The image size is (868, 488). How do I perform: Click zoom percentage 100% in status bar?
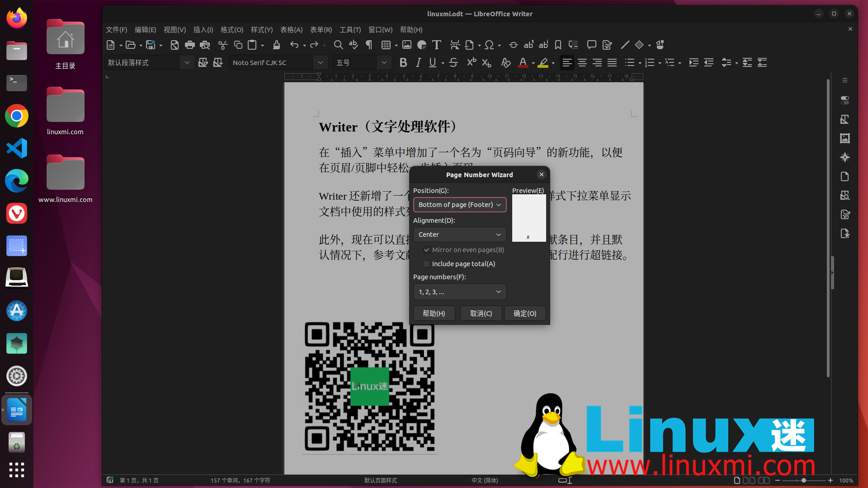tap(846, 480)
